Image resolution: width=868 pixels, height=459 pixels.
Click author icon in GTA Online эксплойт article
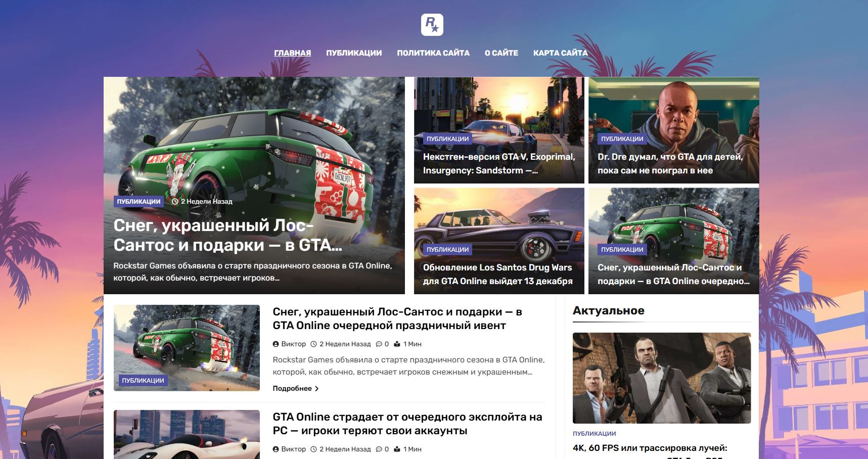point(276,449)
